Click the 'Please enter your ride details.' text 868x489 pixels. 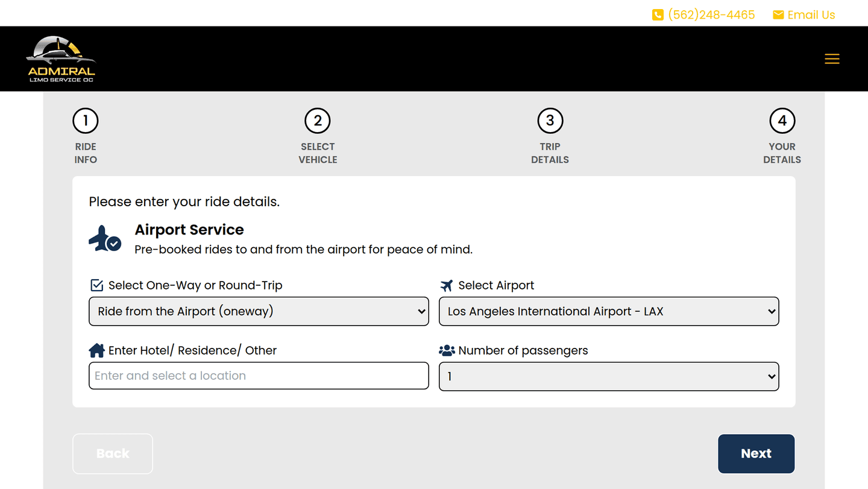tap(184, 202)
